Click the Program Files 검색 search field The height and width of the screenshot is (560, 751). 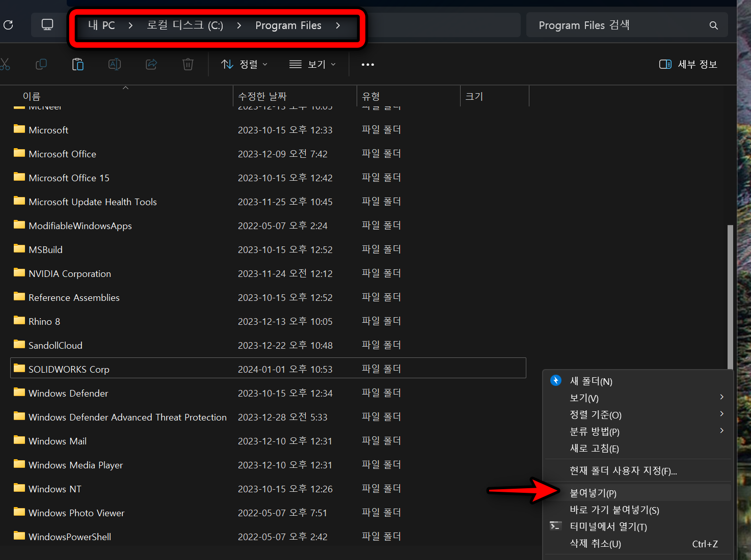pos(627,25)
